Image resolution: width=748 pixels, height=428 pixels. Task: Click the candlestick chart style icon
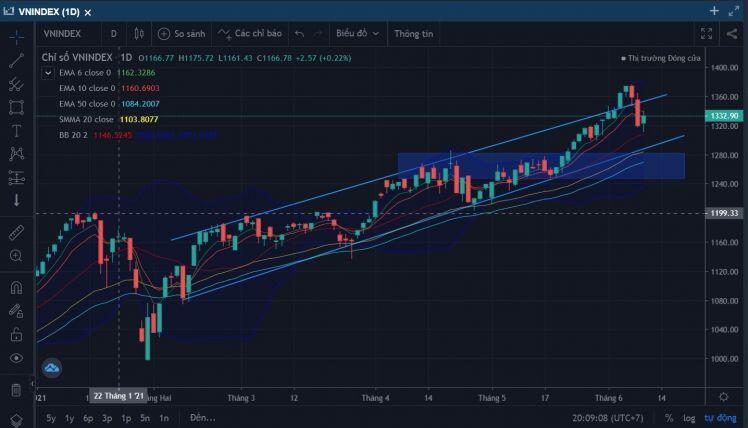pyautogui.click(x=139, y=33)
